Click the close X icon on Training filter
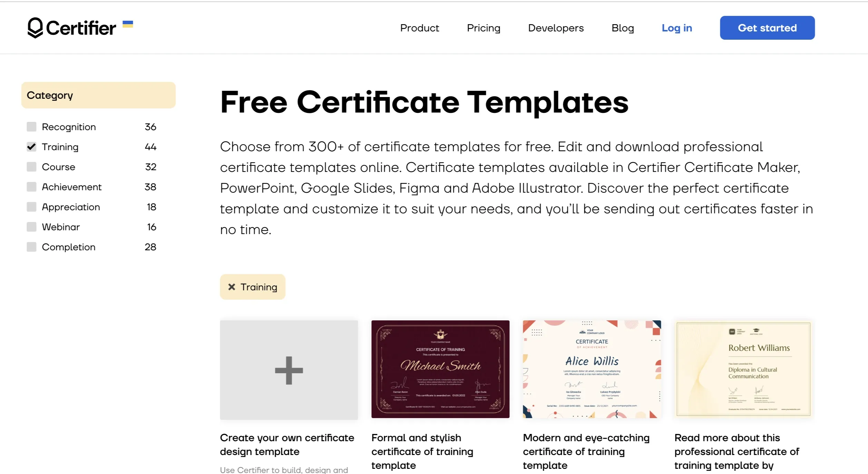The width and height of the screenshot is (868, 474). [x=232, y=287]
